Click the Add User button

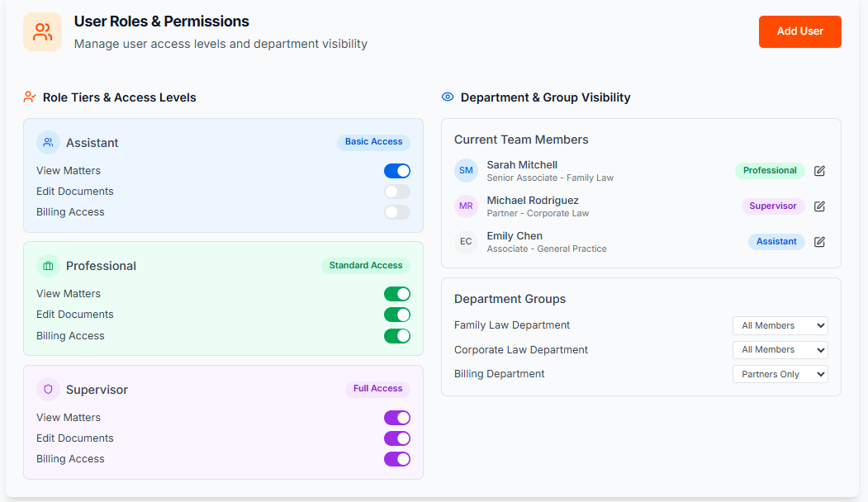click(799, 31)
